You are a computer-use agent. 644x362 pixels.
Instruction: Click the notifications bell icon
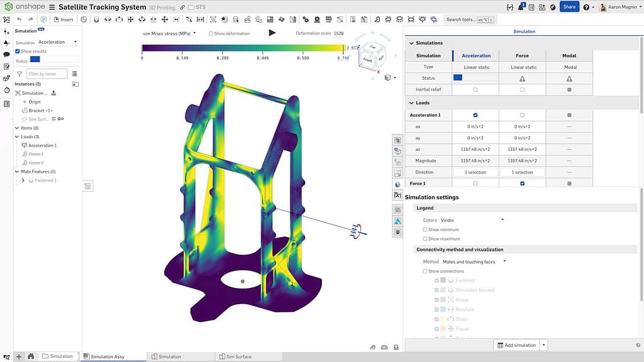click(x=521, y=6)
